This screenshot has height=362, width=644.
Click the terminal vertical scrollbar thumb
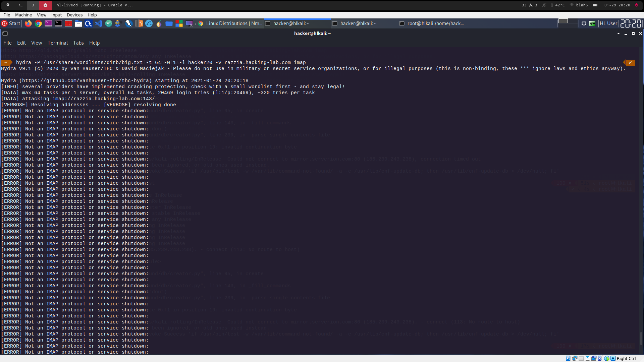pyautogui.click(x=641, y=339)
